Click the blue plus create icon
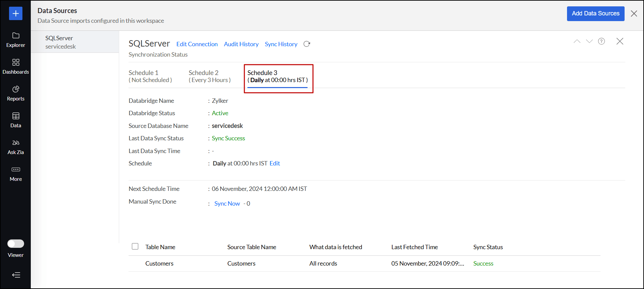This screenshot has height=289, width=644. (x=16, y=13)
